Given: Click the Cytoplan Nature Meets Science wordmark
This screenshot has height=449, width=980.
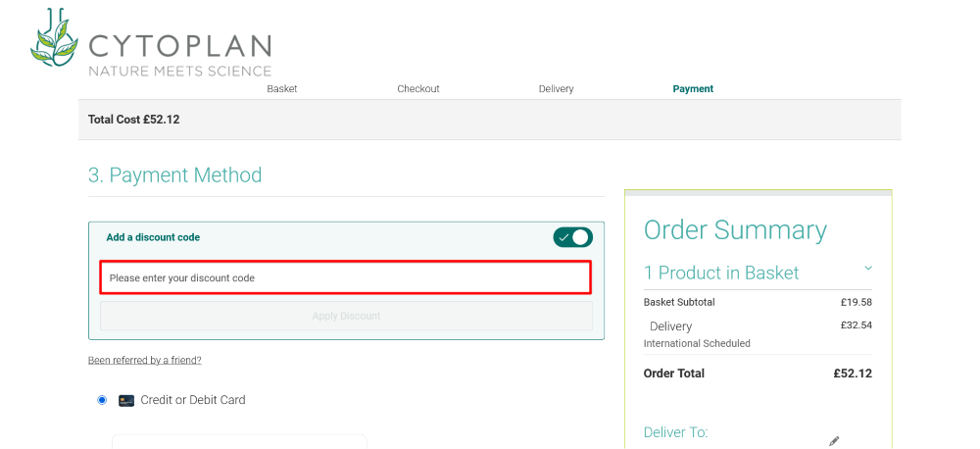Looking at the screenshot, I should (180, 56).
